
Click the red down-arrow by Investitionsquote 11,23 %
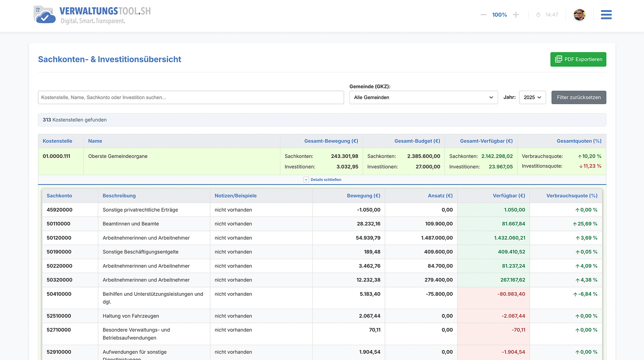(581, 166)
